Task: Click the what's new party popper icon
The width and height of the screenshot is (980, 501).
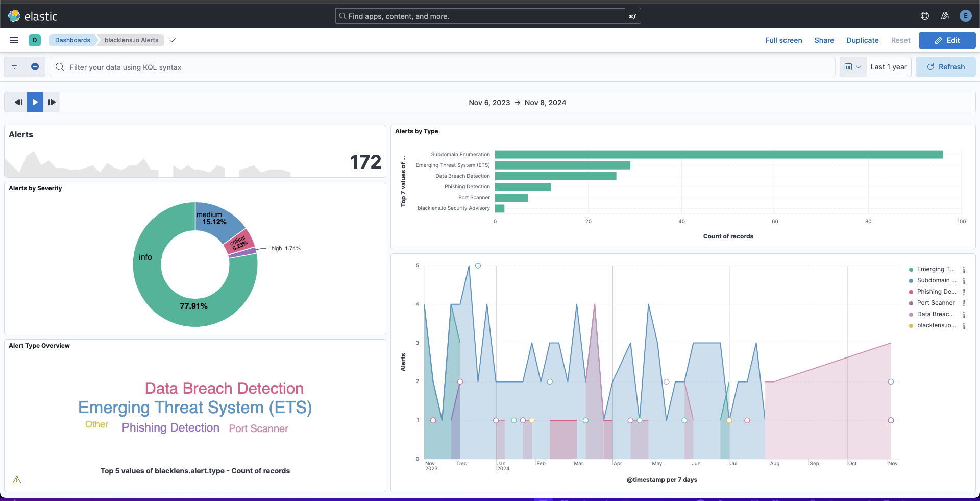Action: coord(945,16)
